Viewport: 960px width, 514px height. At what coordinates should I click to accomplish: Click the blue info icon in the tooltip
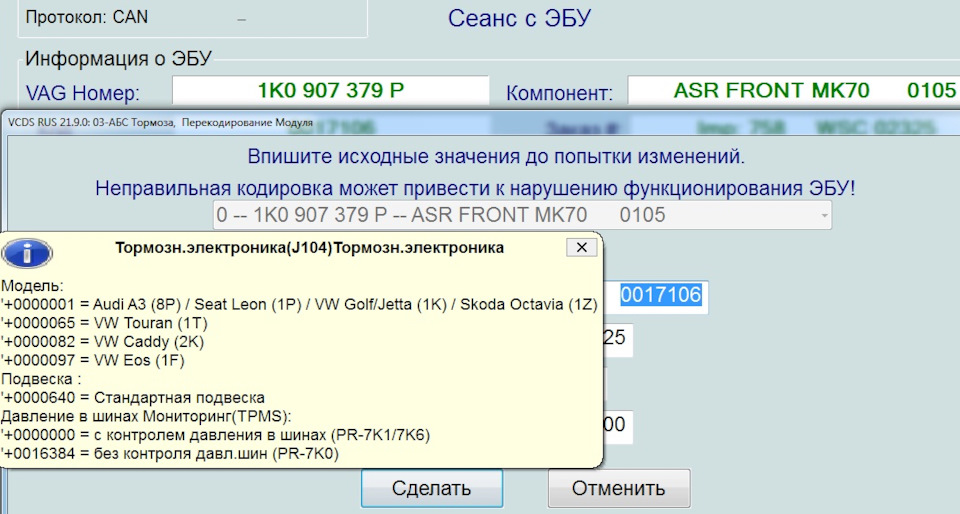click(27, 253)
